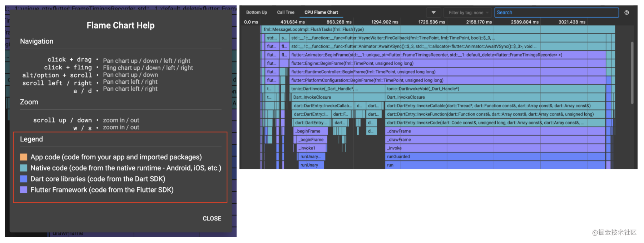Select the VsyncWaiter::FireCallback frame

coord(448,38)
